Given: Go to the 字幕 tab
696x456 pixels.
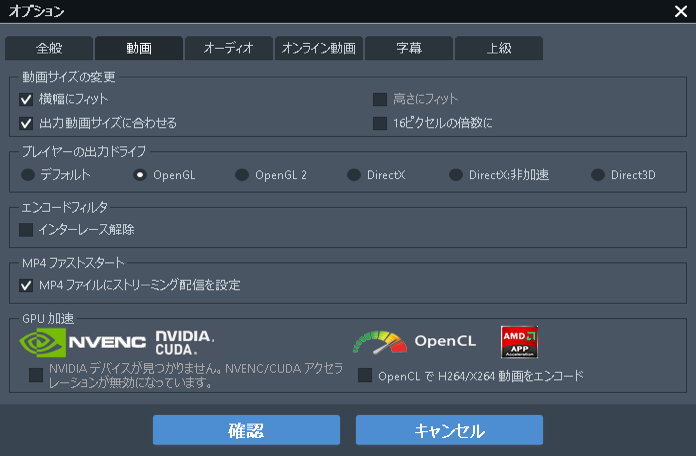Looking at the screenshot, I should 408,48.
